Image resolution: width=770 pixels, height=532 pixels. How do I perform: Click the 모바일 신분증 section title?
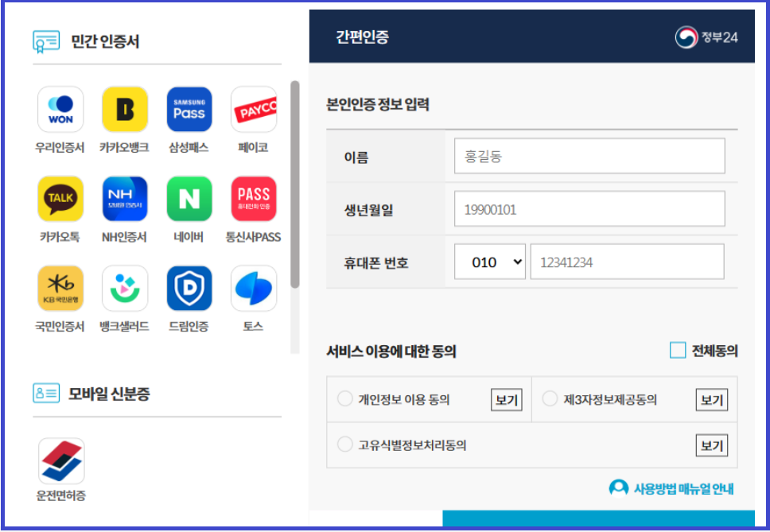(109, 394)
